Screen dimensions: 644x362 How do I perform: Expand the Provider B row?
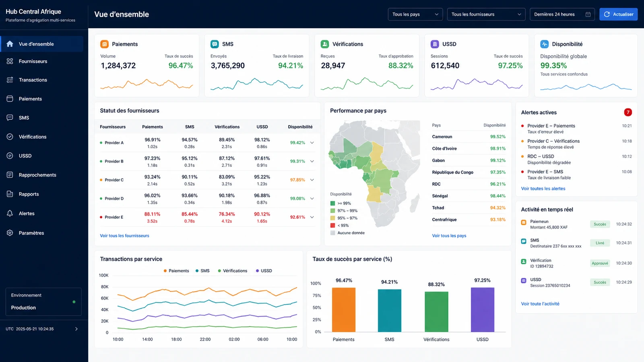coord(312,161)
